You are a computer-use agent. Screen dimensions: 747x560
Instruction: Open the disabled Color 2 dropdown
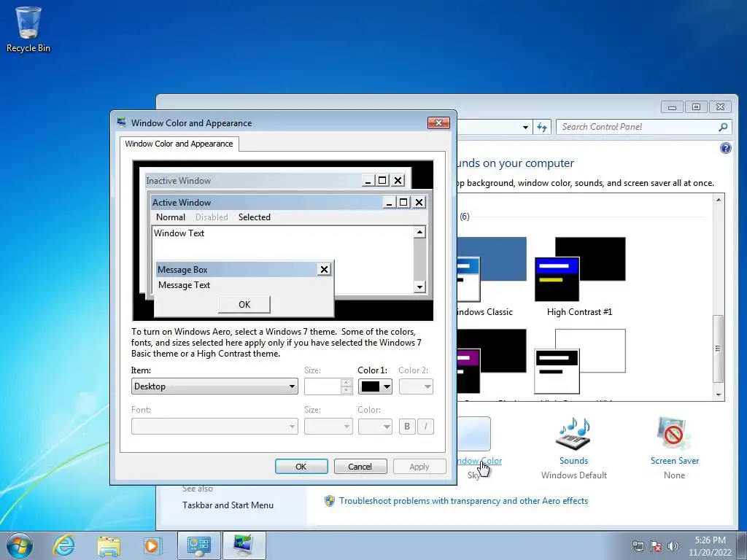416,386
